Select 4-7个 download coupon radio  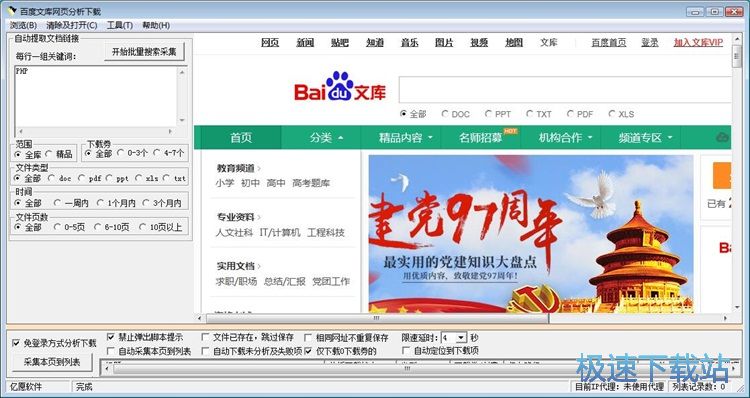(x=156, y=153)
